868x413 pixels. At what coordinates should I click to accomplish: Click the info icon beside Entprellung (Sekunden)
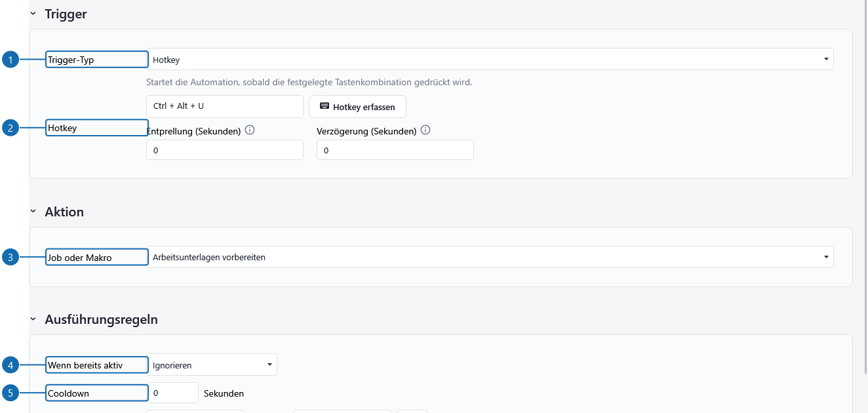tap(249, 130)
